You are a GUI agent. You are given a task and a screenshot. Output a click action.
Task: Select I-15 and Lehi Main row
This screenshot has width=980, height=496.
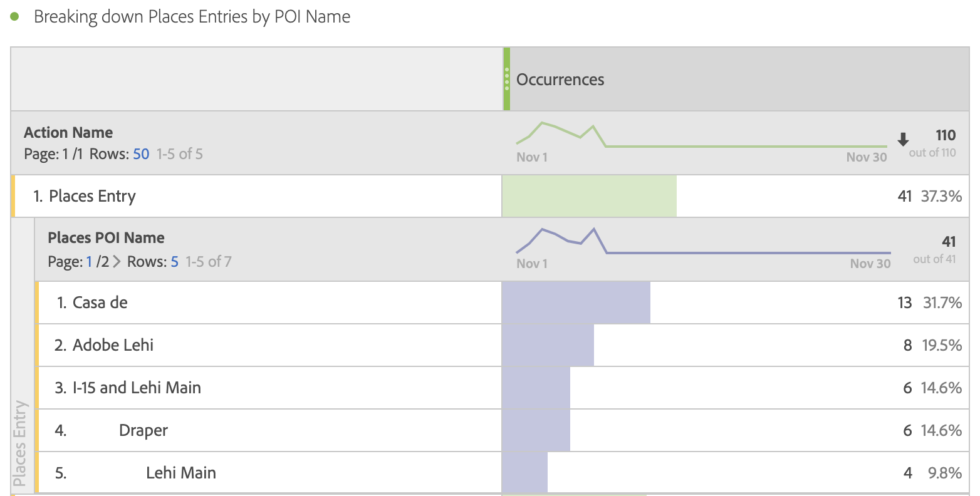pyautogui.click(x=137, y=388)
